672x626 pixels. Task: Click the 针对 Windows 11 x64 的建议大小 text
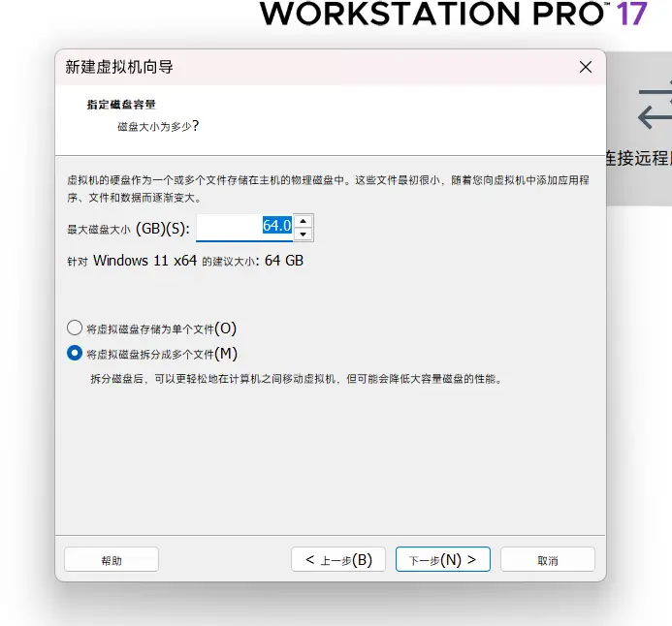(x=185, y=261)
